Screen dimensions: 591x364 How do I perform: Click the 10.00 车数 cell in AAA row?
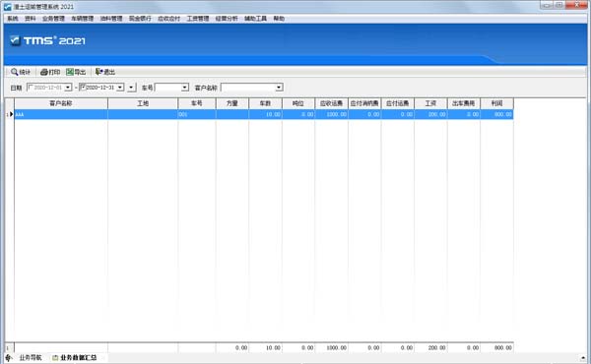click(265, 114)
